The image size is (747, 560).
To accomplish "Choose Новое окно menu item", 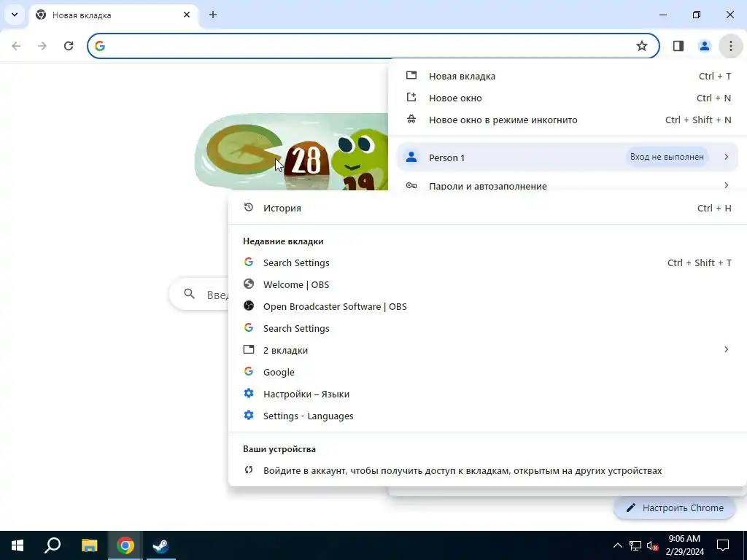I will point(568,98).
